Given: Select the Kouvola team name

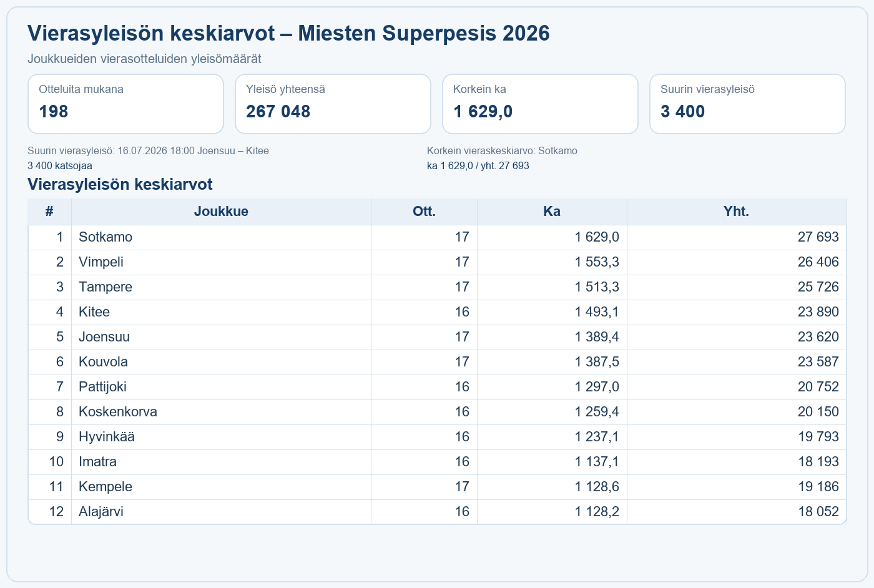Looking at the screenshot, I should (x=103, y=362).
